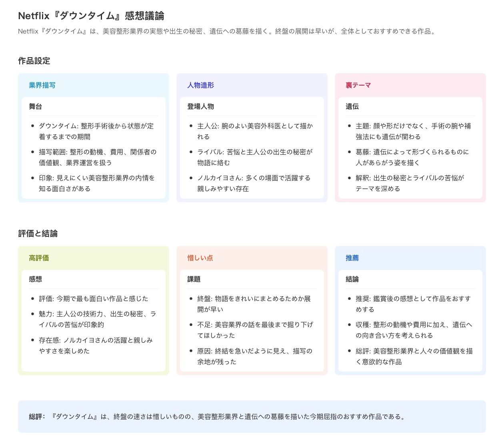The width and height of the screenshot is (504, 437).
Task: Click the bottom 総評 summary sentence
Action: click(x=218, y=417)
